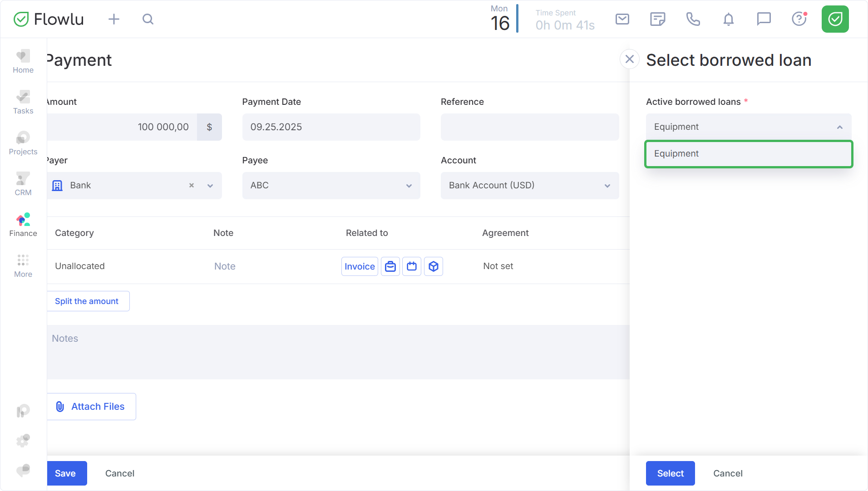
Task: Choose Equipment option in loan list
Action: 748,154
